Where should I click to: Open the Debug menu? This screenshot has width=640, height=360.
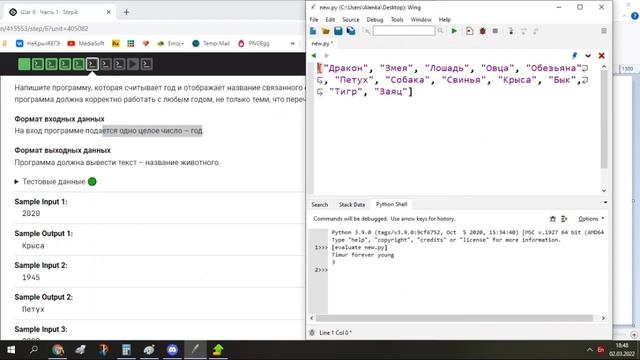point(375,20)
